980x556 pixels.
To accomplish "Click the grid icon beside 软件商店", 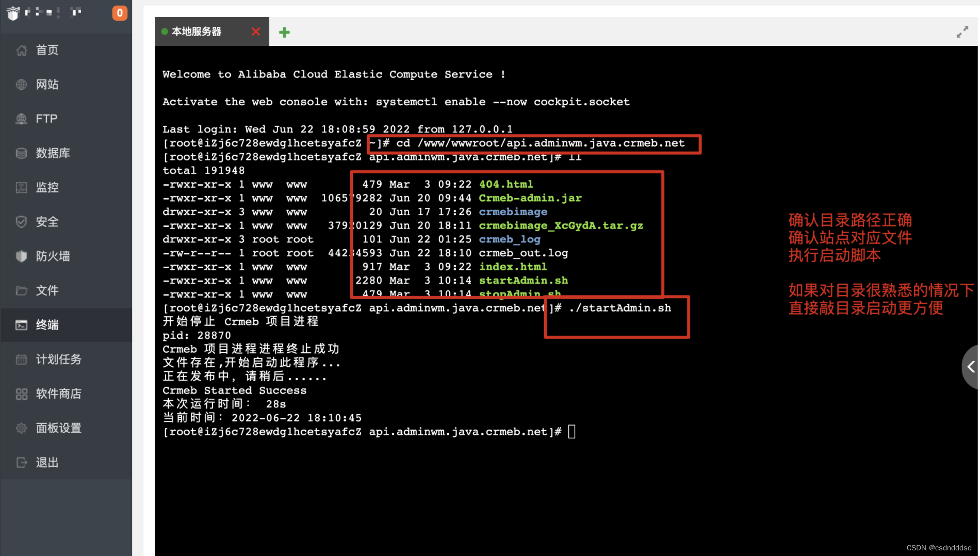I will tap(21, 394).
